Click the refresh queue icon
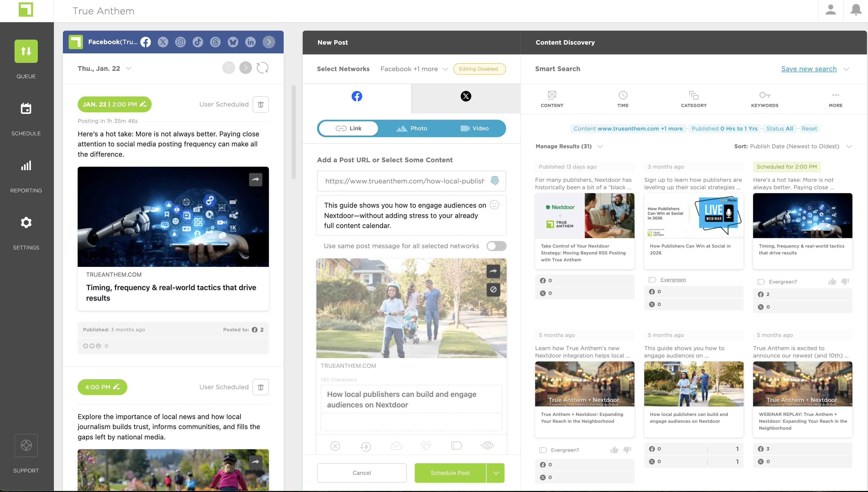The image size is (868, 492). 262,68
